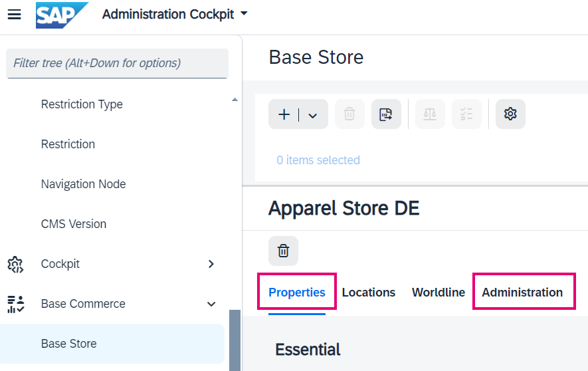588x371 pixels.
Task: Select the Restriction tree item
Action: click(68, 144)
